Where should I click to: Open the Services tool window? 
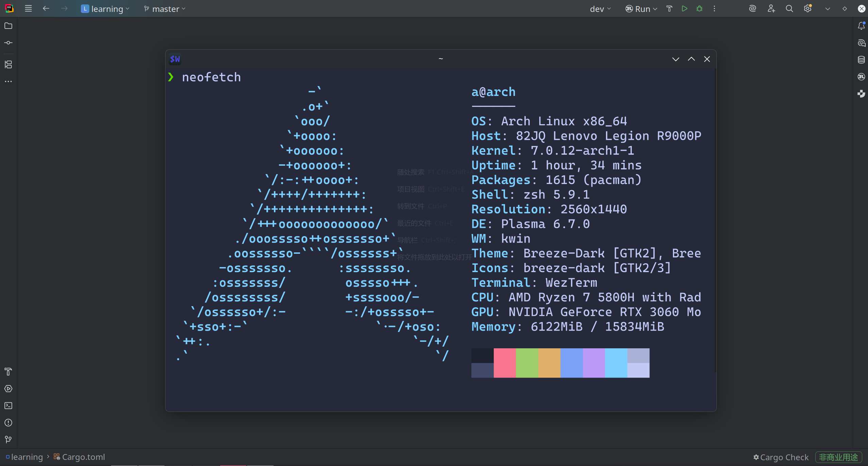point(8,388)
